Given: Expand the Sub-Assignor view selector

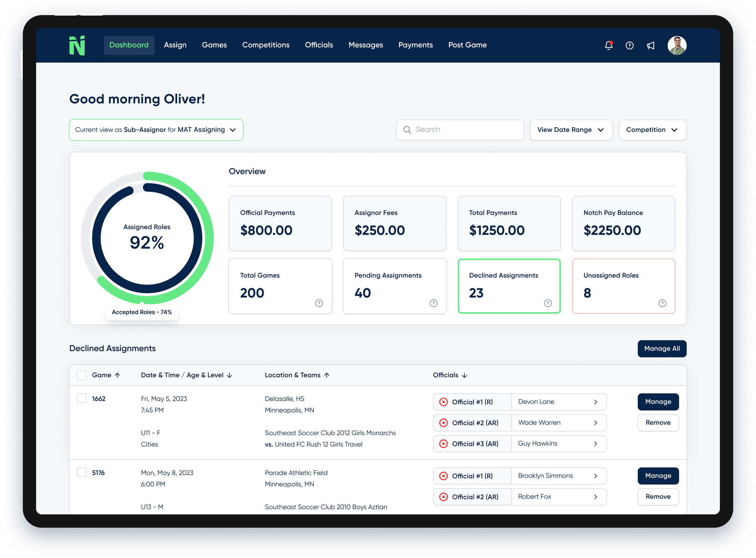Looking at the screenshot, I should tap(156, 130).
